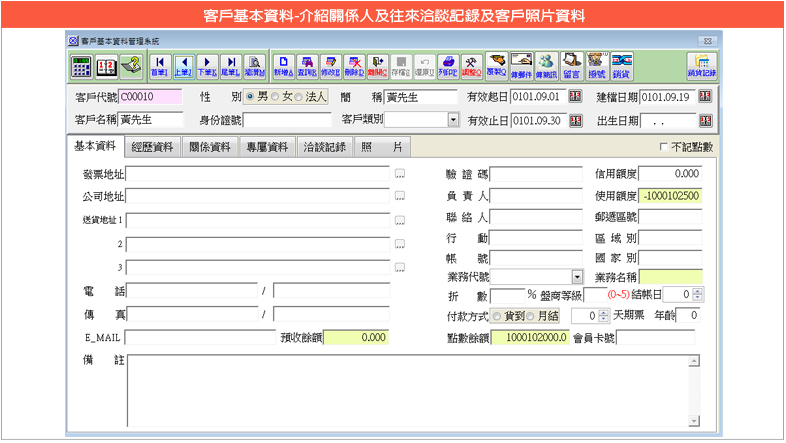Open 銷貨記錄 sales record icon
Screen dimensions: 786x443
pyautogui.click(x=702, y=66)
